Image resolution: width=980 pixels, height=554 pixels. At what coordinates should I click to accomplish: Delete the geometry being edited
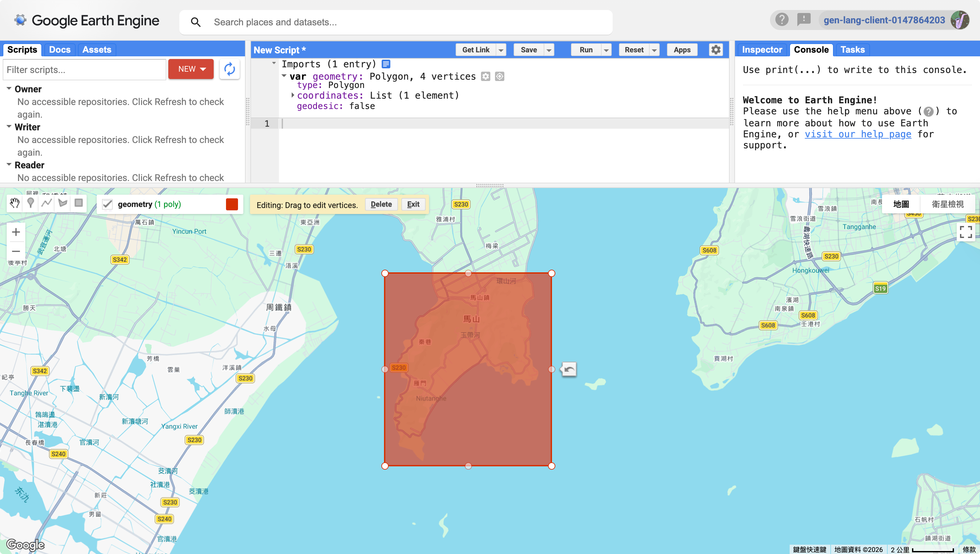click(381, 204)
